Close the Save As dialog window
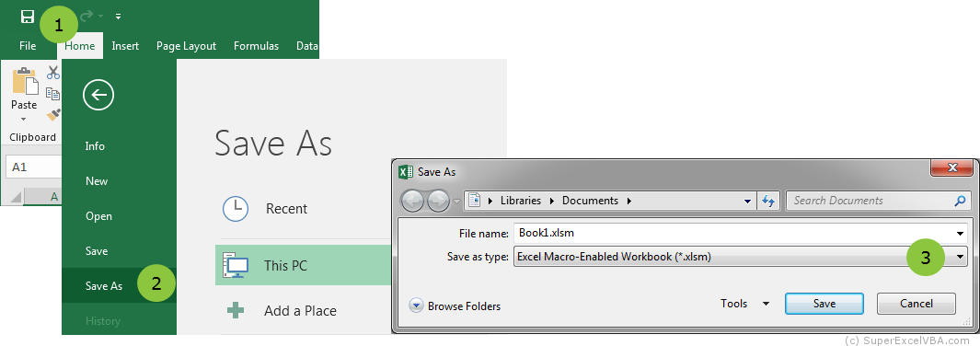Screen dimensions: 980x346 point(952,167)
